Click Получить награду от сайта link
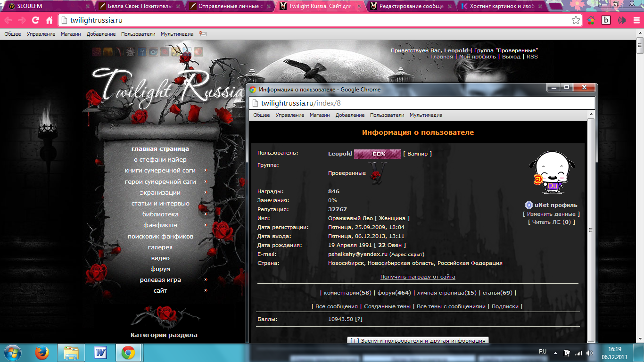The image size is (644, 362). (418, 277)
